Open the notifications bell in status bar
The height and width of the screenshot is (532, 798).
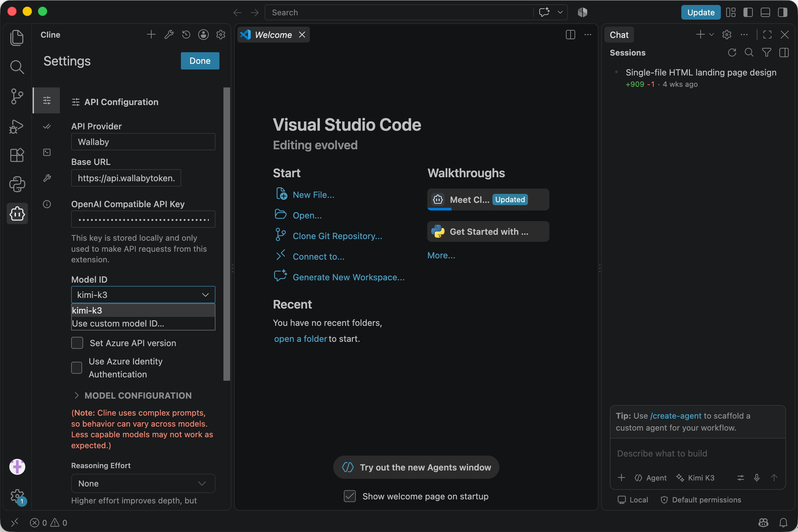[783, 522]
